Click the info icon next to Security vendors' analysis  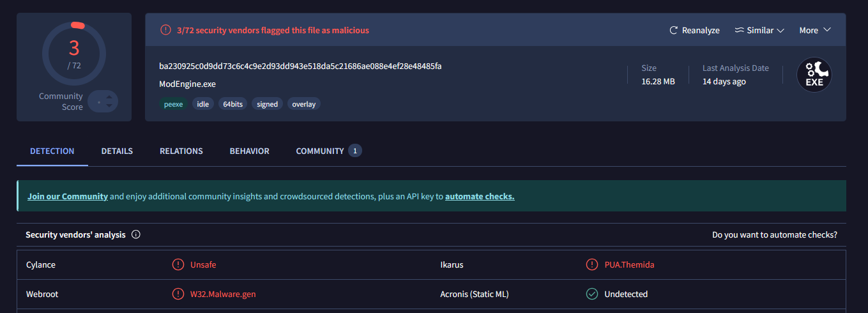tap(135, 234)
